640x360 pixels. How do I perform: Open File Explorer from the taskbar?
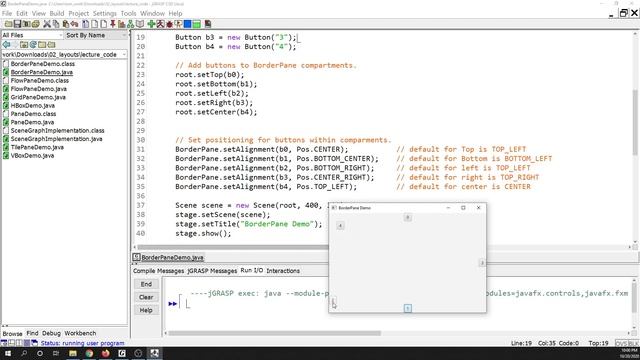[x=73, y=353]
